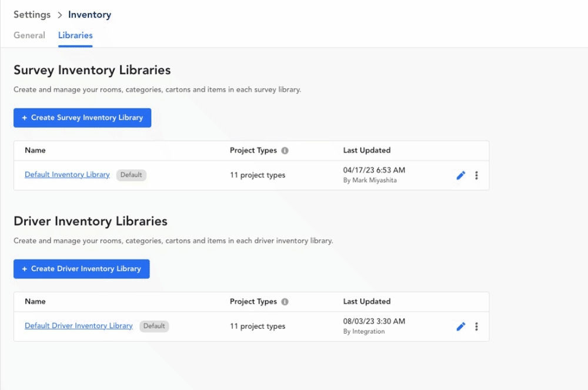Click Default badge beside Default Inventory Library
Viewport: 588px width, 390px height.
point(131,175)
